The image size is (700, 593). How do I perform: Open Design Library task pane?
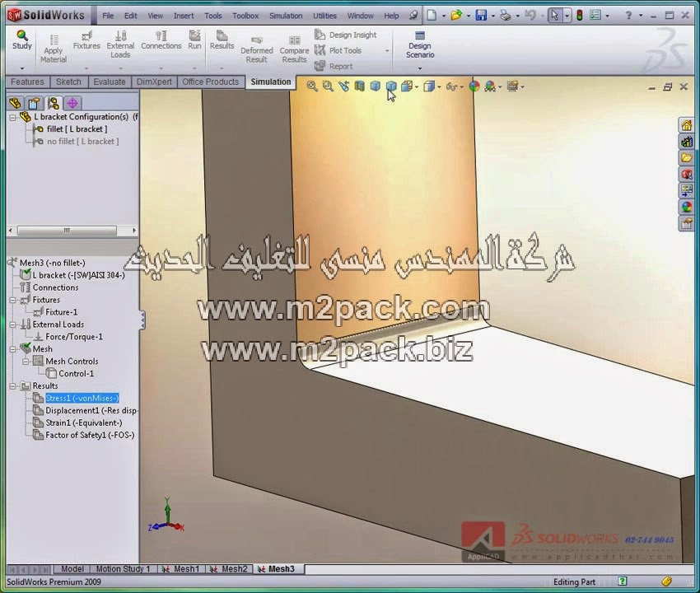coord(687,142)
